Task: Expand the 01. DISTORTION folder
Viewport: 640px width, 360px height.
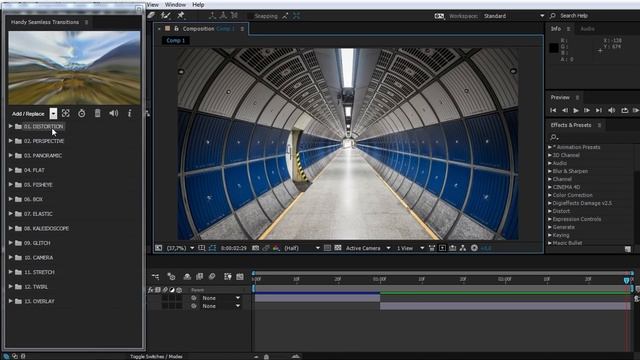Action: [x=11, y=127]
